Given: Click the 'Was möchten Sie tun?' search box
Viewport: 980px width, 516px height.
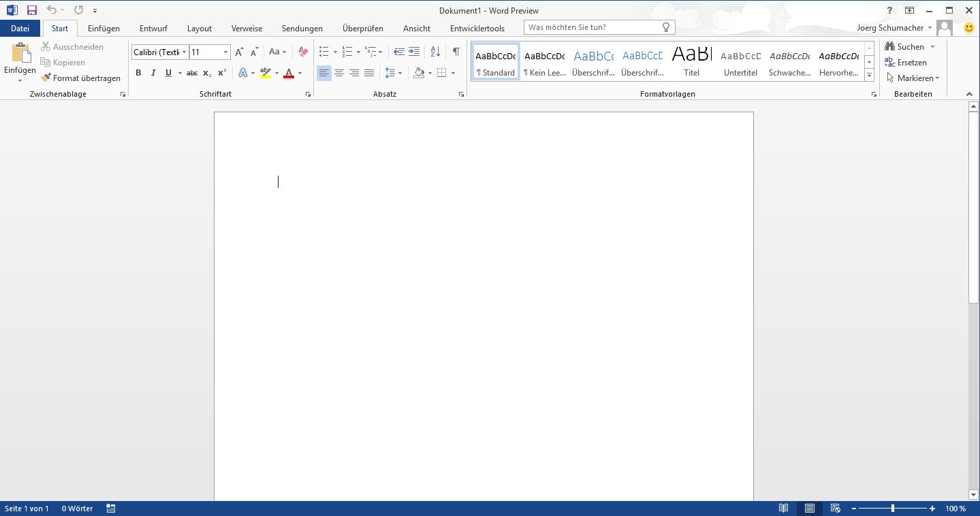Looking at the screenshot, I should [592, 27].
